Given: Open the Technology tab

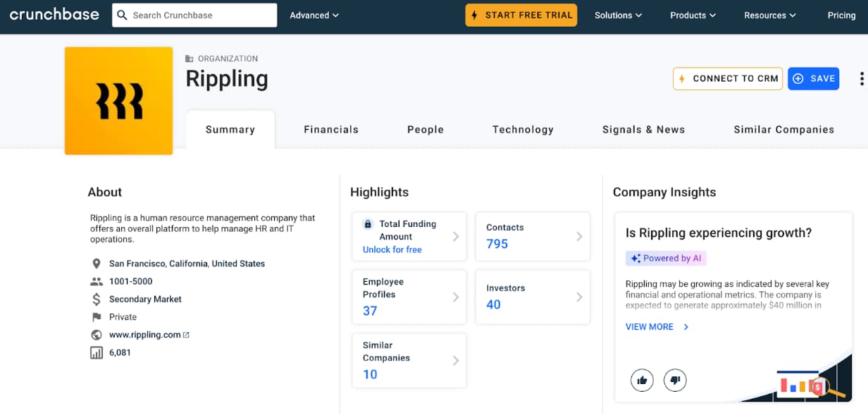Looking at the screenshot, I should pos(523,130).
